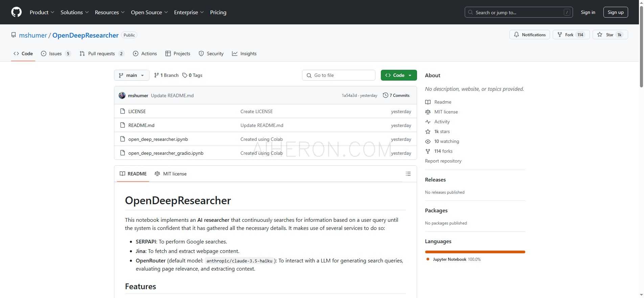View the 7 Commits history
This screenshot has width=644, height=298.
396,95
